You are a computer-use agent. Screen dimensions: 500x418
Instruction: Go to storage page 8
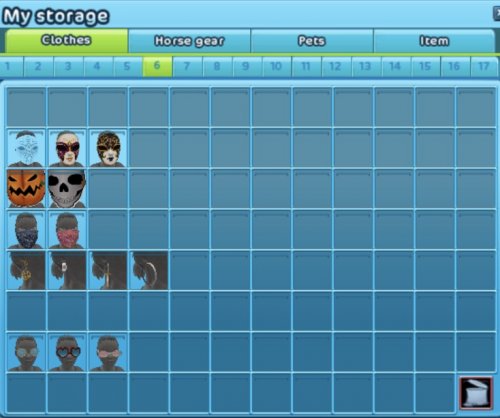(217, 66)
